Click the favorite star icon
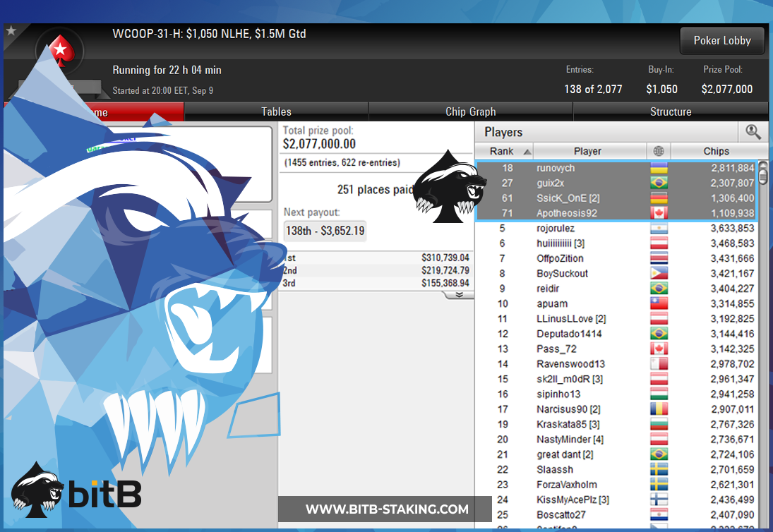This screenshot has width=773, height=532. click(x=11, y=31)
